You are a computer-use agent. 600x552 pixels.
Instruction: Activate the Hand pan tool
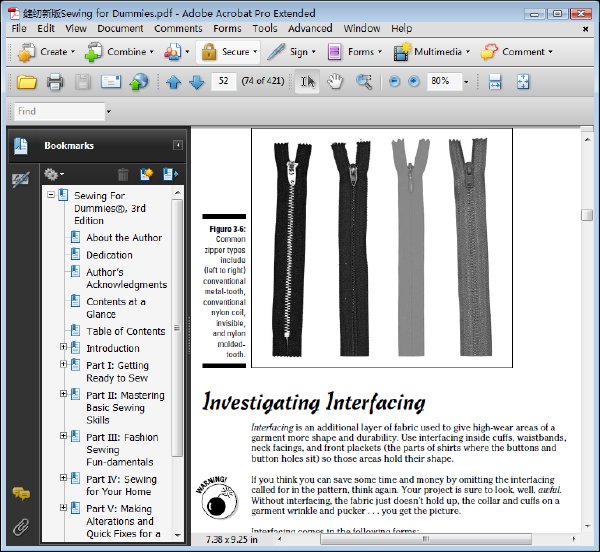(x=336, y=81)
